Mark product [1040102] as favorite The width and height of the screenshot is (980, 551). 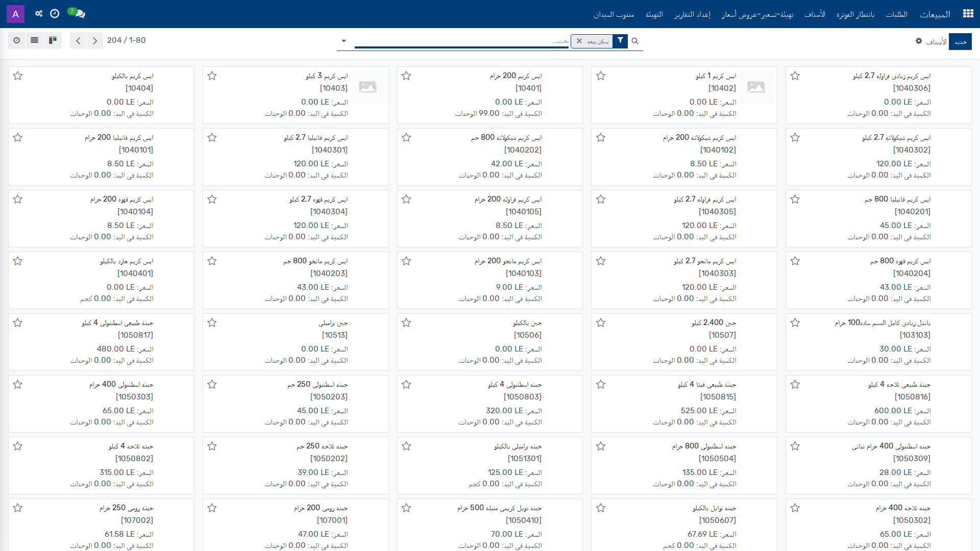601,138
